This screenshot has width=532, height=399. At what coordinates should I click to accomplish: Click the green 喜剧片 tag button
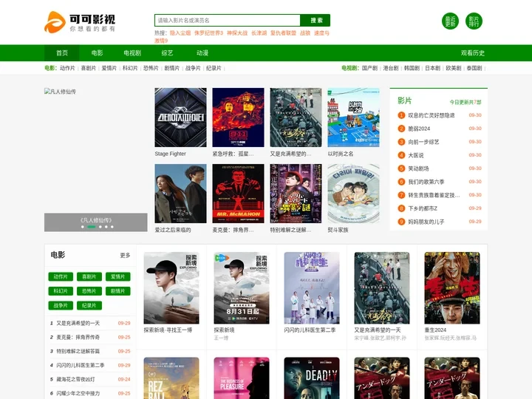tap(89, 277)
